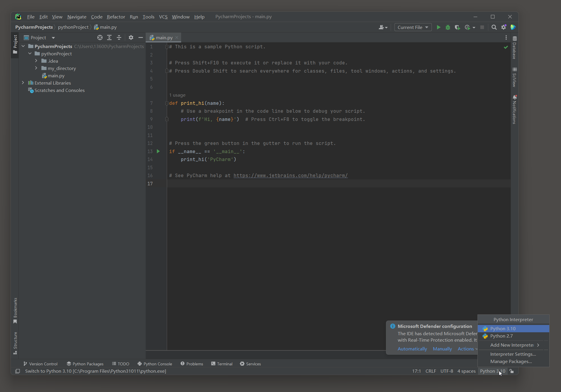Toggle the read-only lock icon in status bar

[511, 371]
